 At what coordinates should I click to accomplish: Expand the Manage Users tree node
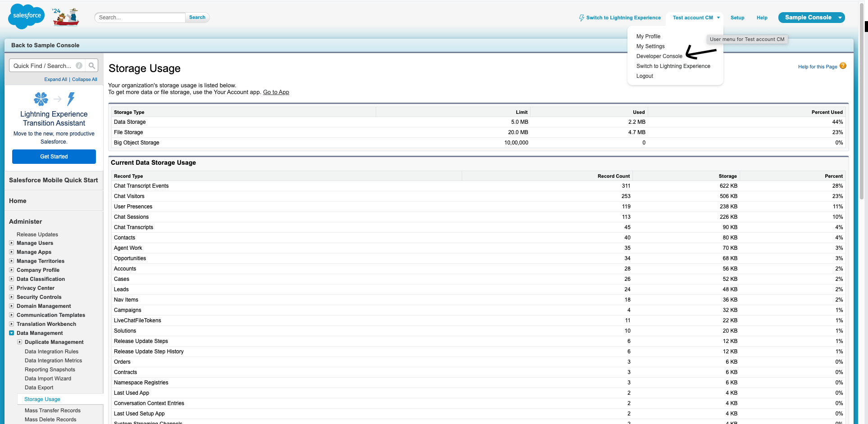(x=12, y=243)
